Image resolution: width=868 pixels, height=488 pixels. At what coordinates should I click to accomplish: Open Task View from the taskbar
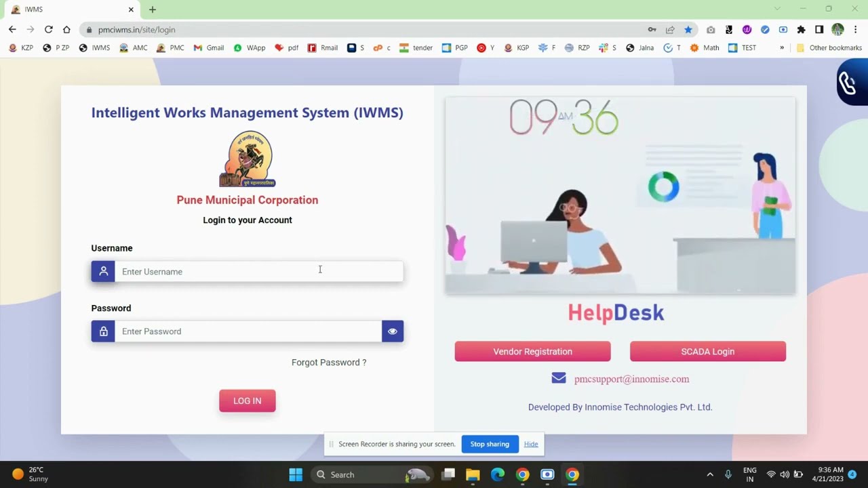[448, 474]
